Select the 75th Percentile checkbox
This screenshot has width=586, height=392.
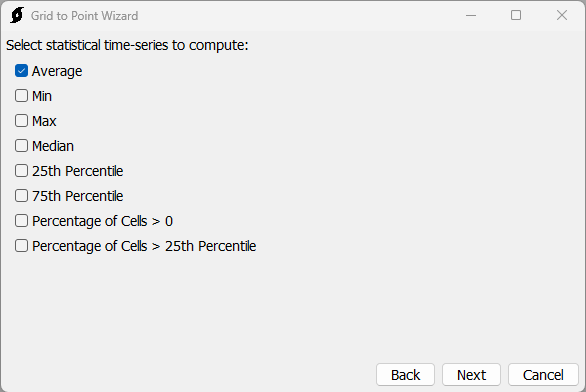21,195
